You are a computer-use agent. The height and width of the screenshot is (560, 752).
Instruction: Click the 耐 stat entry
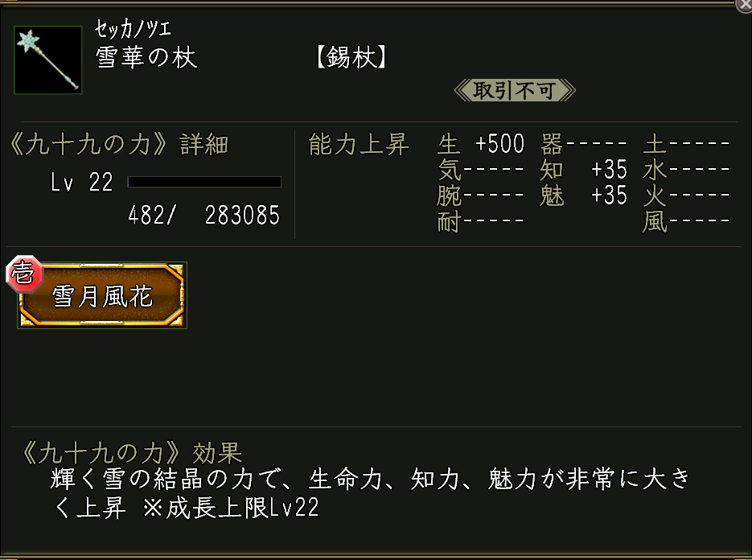481,221
